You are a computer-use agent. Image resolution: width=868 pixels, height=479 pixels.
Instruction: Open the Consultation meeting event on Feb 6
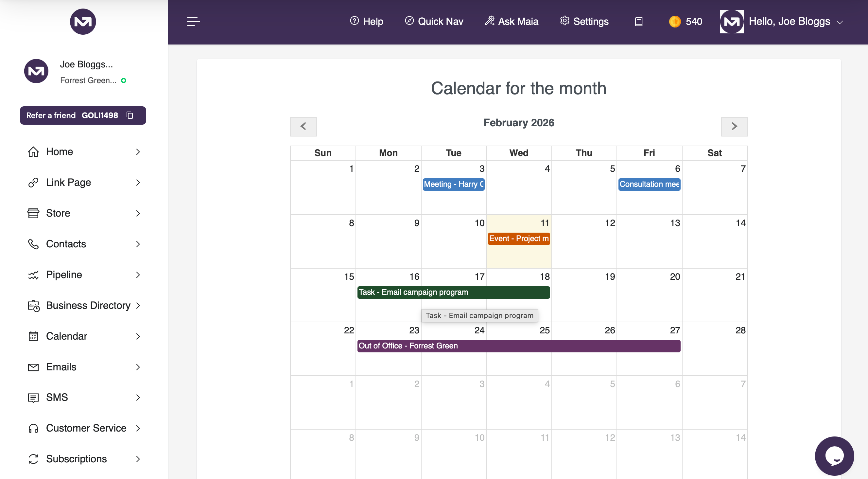tap(649, 185)
